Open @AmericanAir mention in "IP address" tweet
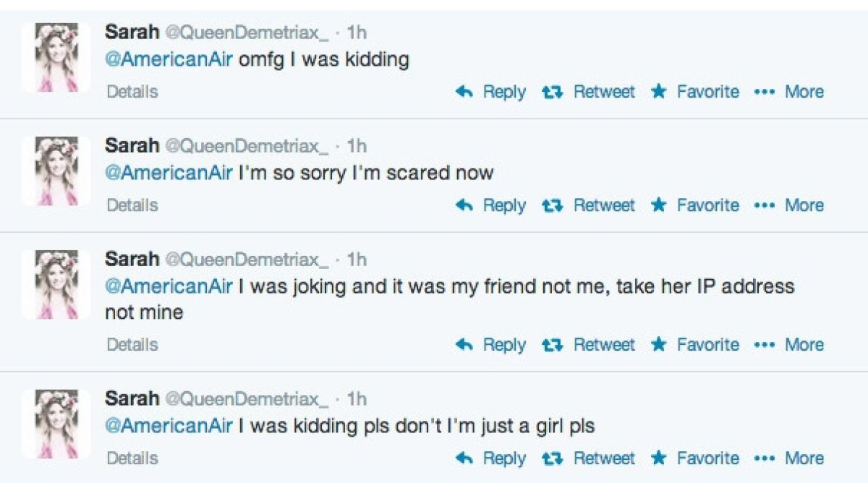Image resolution: width=868 pixels, height=483 pixels. [169, 286]
